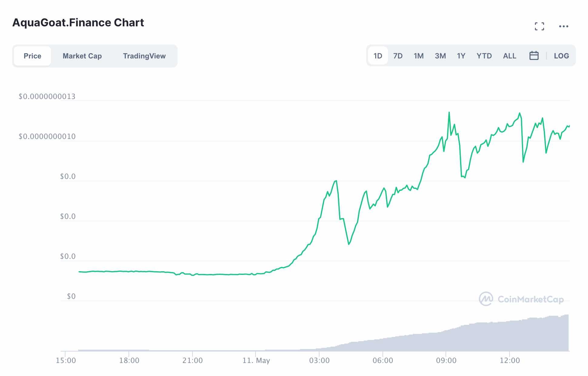Click the 03:00 time axis label
Image resolution: width=588 pixels, height=376 pixels.
319,361
